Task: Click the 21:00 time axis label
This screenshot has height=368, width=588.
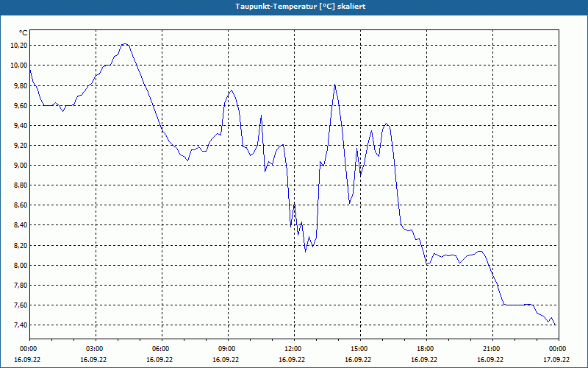Action: coord(492,349)
